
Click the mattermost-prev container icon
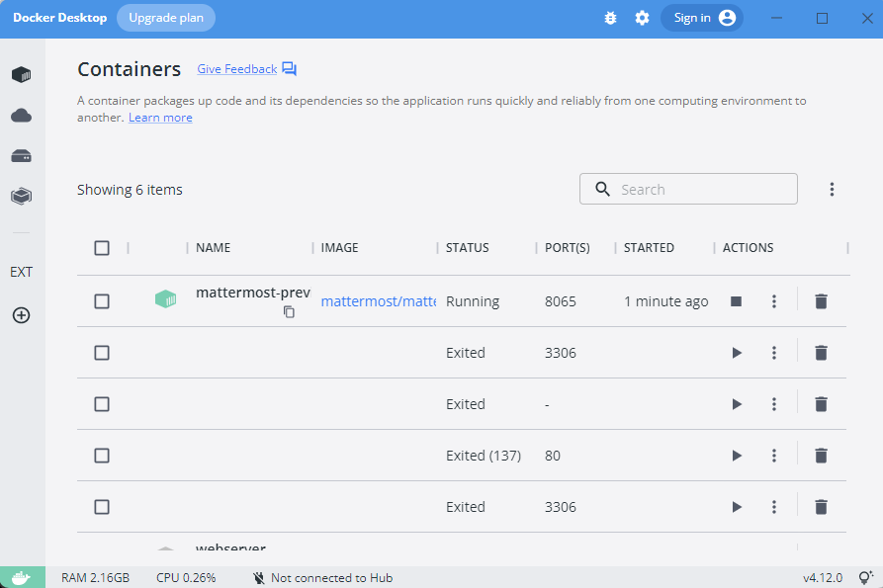165,298
